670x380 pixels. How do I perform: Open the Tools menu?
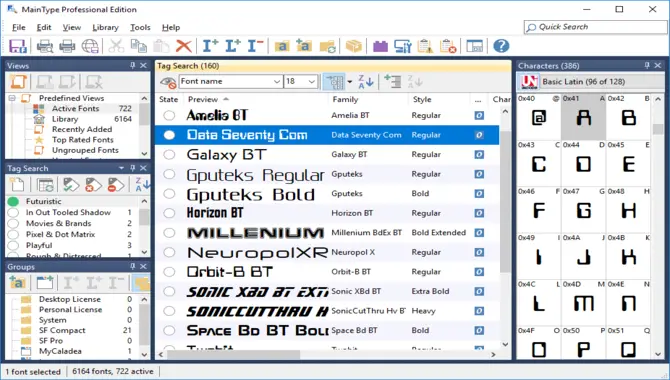tap(140, 27)
